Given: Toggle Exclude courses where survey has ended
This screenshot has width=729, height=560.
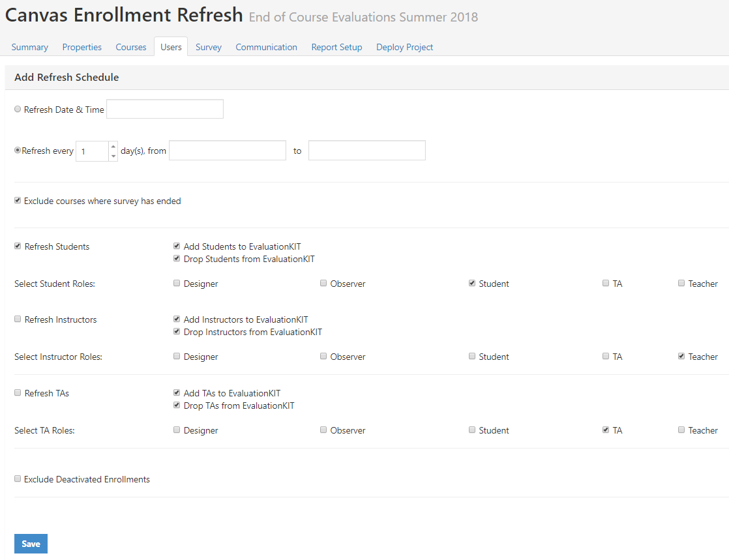Looking at the screenshot, I should pyautogui.click(x=18, y=200).
